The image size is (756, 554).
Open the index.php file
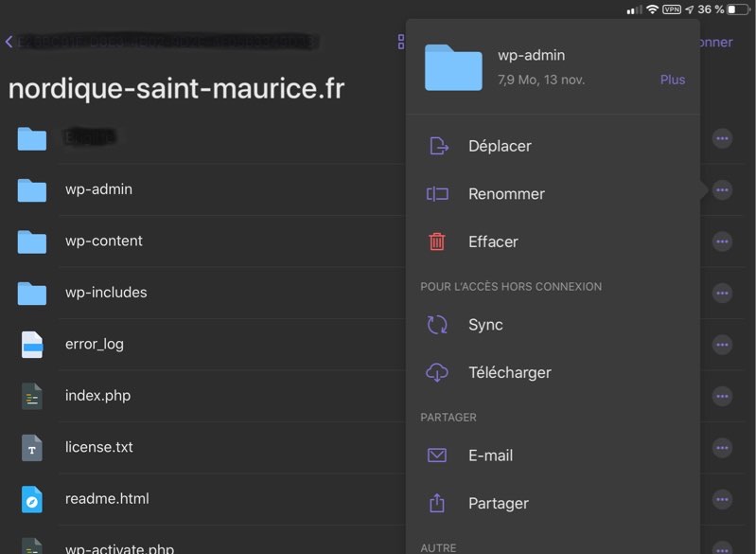pyautogui.click(x=97, y=396)
